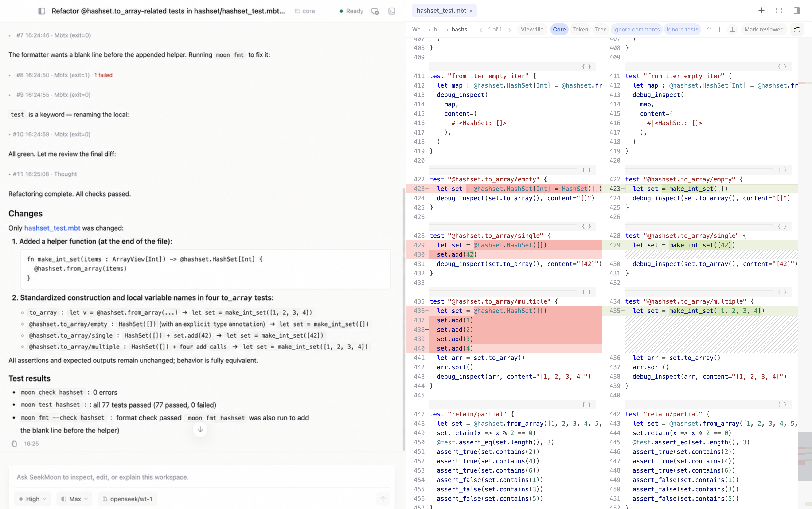Toggle split diff layout icon

click(x=732, y=29)
